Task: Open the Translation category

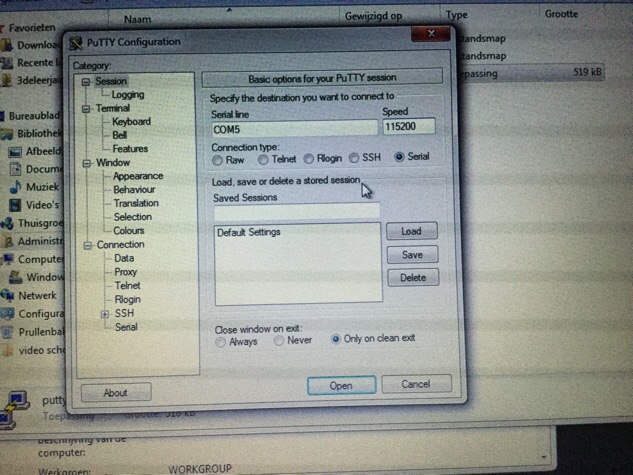Action: pos(136,203)
